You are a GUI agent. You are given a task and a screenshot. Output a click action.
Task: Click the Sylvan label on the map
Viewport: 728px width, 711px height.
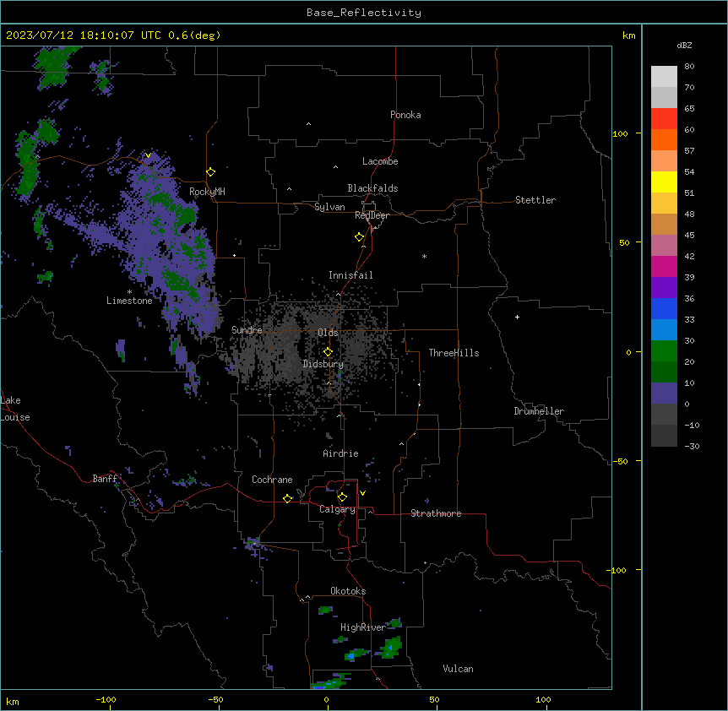point(329,207)
